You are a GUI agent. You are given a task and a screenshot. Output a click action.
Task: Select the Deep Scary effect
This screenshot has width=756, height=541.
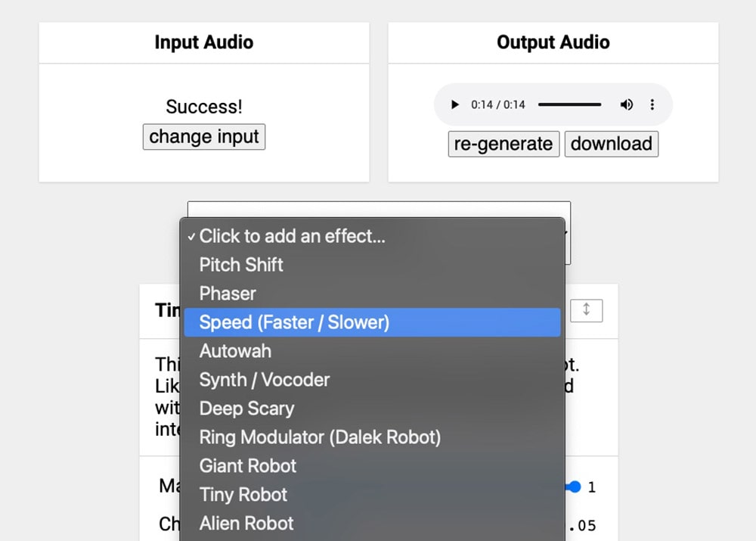tap(246, 409)
